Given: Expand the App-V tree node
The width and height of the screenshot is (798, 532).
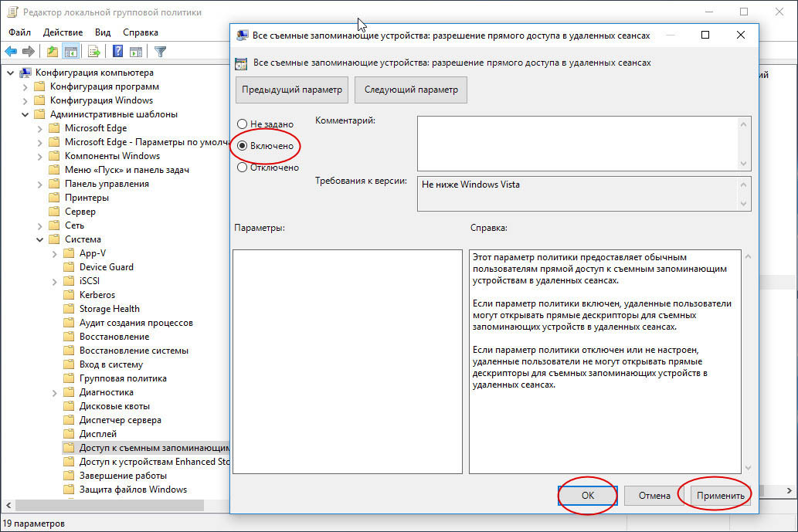Looking at the screenshot, I should (x=54, y=253).
